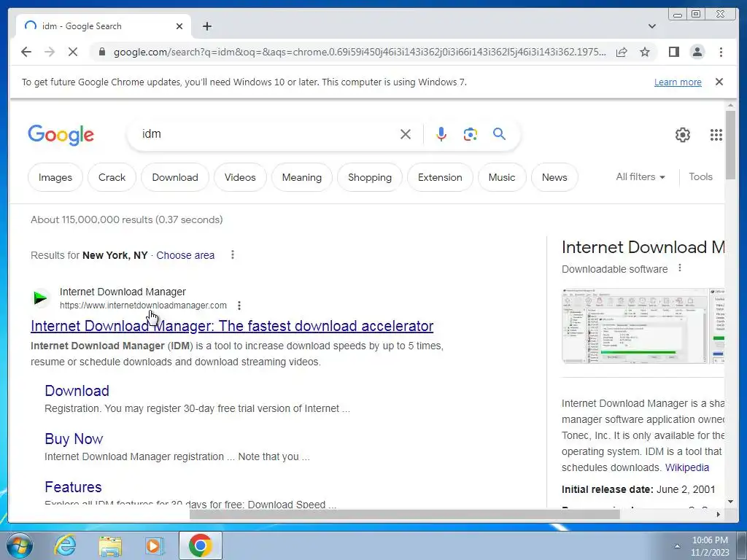Bookmark this tab with the star icon
The width and height of the screenshot is (747, 560).
pyautogui.click(x=645, y=52)
